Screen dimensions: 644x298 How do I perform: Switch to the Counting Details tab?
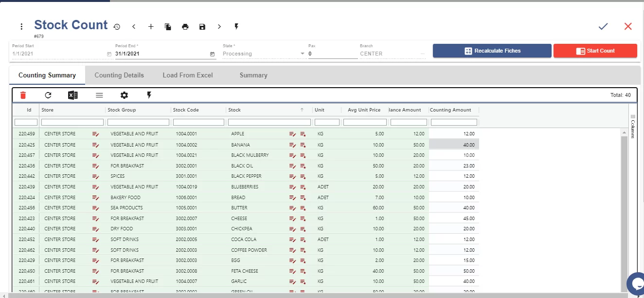119,75
